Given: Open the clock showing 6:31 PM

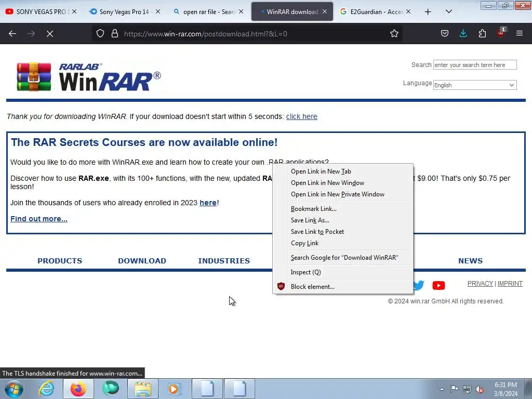Looking at the screenshot, I should [506, 389].
